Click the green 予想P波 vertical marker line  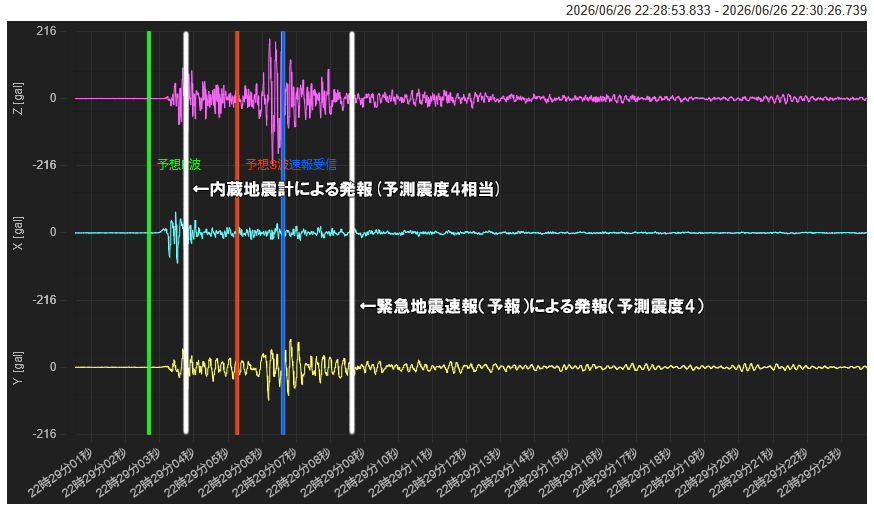coord(149,232)
